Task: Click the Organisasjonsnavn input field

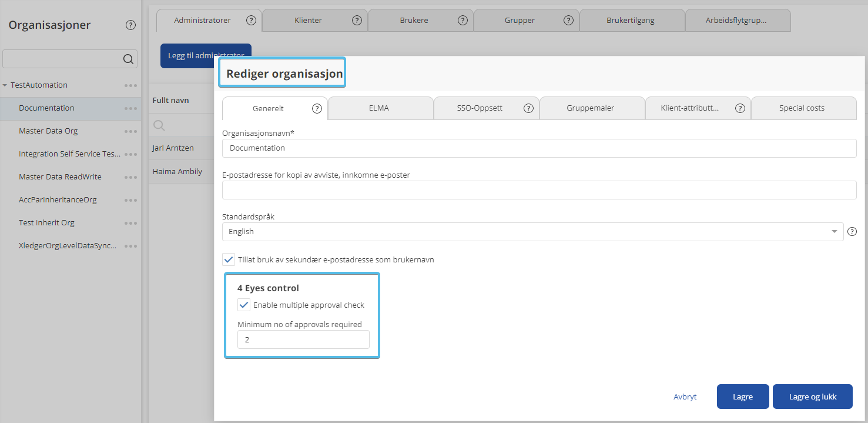Action: [539, 148]
